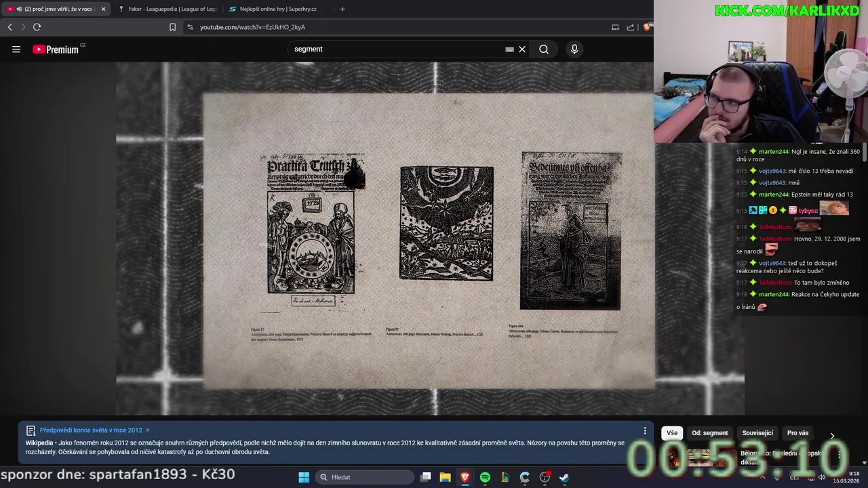The width and height of the screenshot is (868, 488).
Task: Open taskbar app with red notification badge
Action: tap(544, 477)
